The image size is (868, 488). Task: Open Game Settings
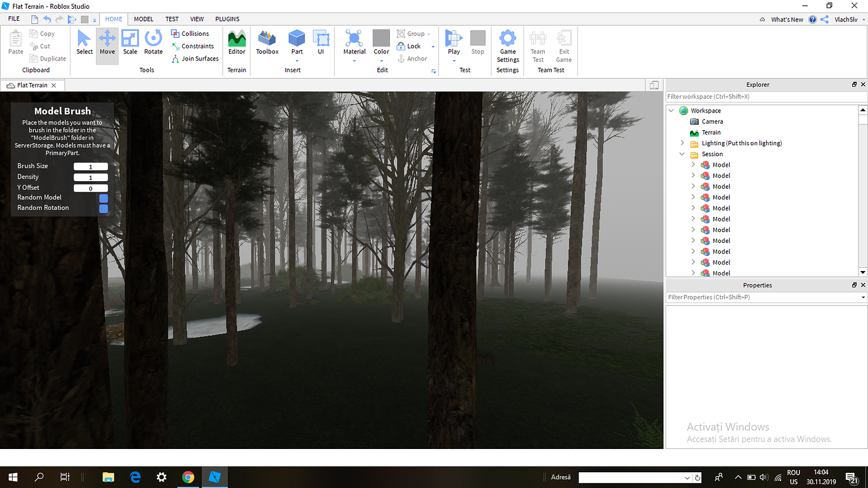coord(507,44)
